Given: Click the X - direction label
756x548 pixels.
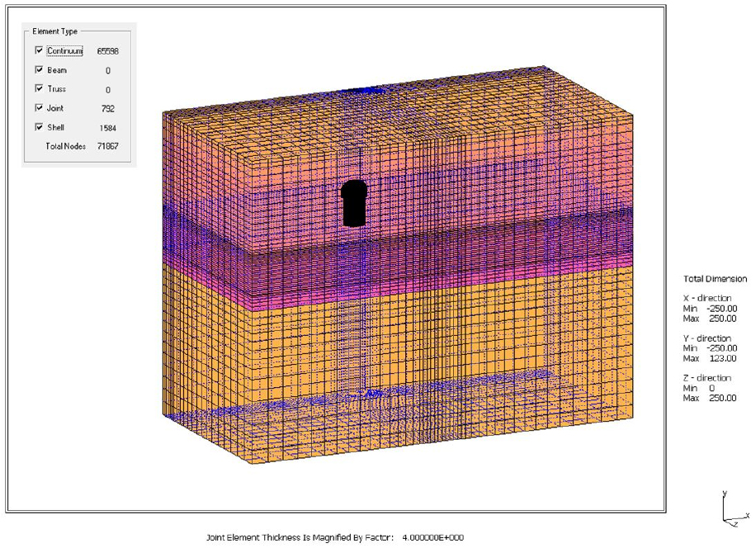Looking at the screenshot, I should 706,298.
